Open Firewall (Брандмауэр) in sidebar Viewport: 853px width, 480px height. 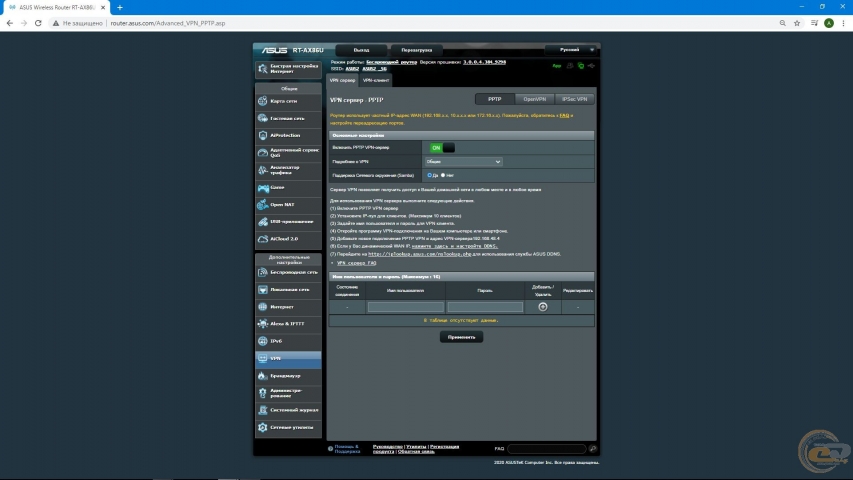tap(288, 376)
